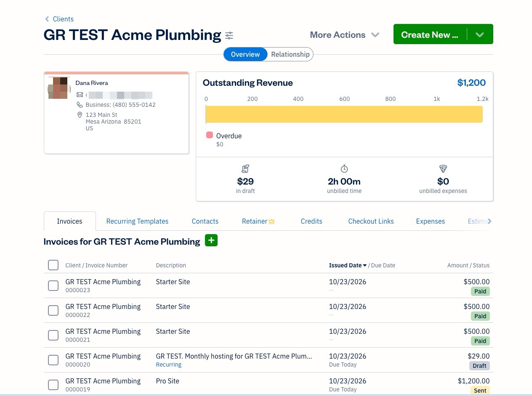Switch to Relationship view

pyautogui.click(x=290, y=54)
